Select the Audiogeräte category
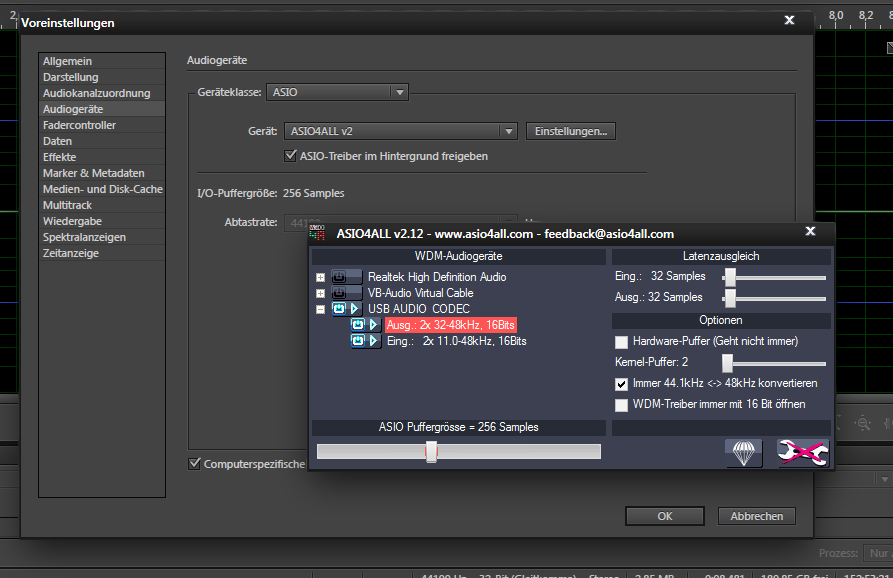The width and height of the screenshot is (893, 578). point(102,109)
